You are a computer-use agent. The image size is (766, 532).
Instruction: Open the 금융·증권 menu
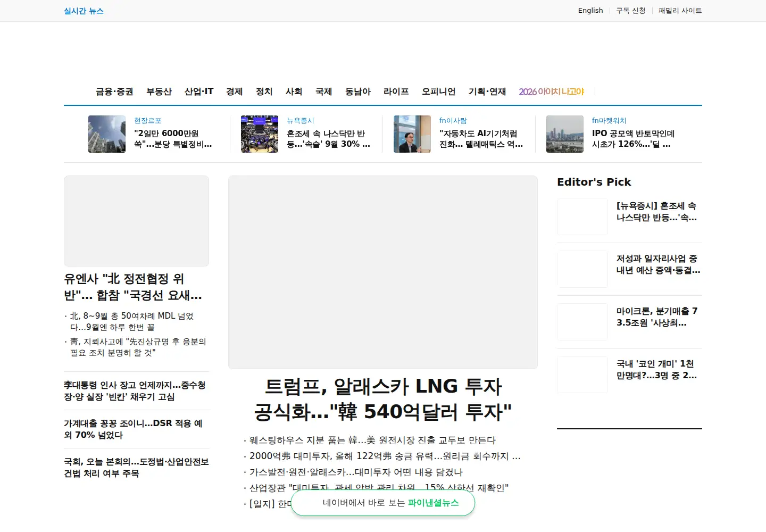pyautogui.click(x=114, y=92)
